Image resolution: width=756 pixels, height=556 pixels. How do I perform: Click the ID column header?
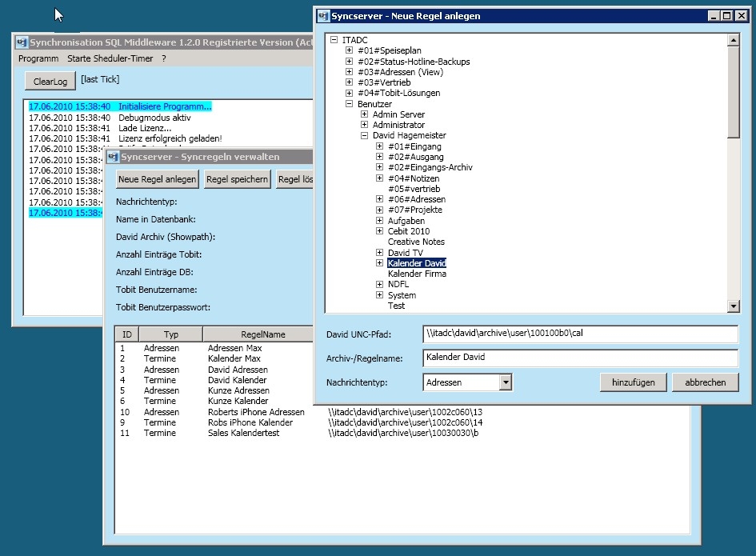tap(127, 334)
